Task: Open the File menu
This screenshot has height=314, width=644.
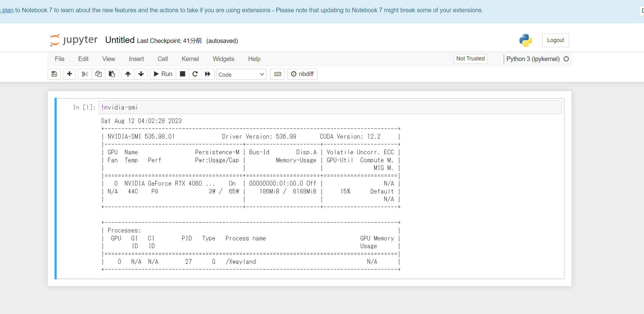Action: pos(59,59)
